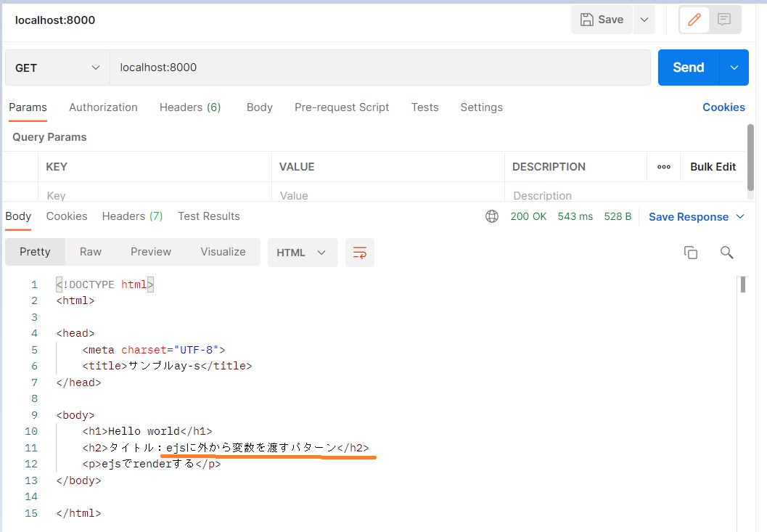This screenshot has height=532, width=767.
Task: Click Bulk Edit
Action: (713, 167)
